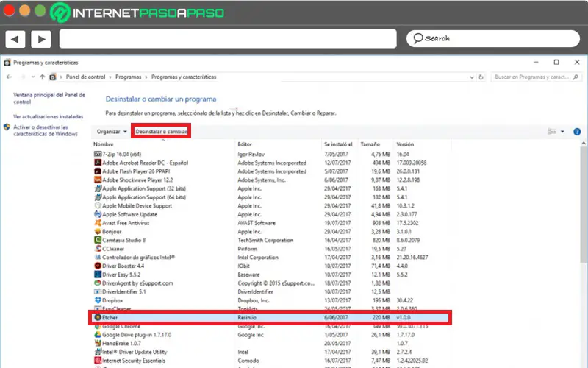Screen dimensions: 588x368
Task: Click the Adobe Acrobat Reader DC icon
Action: pos(98,162)
